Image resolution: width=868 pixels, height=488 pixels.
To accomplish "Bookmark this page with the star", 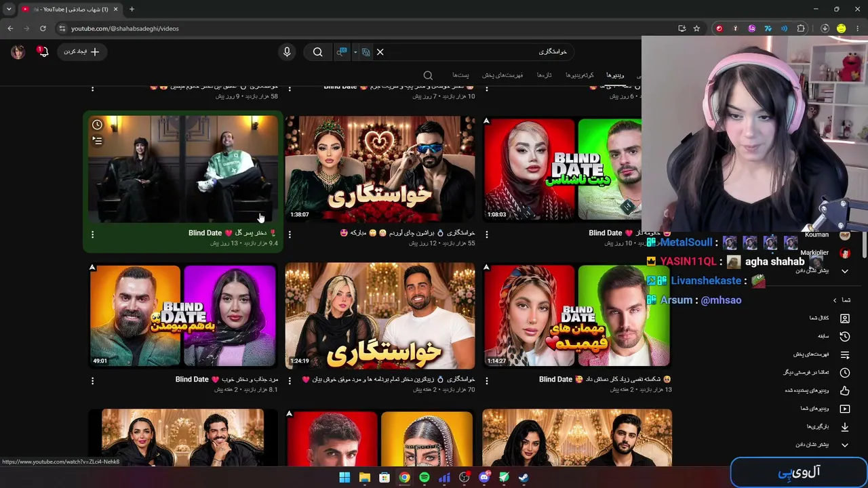I will [x=696, y=28].
